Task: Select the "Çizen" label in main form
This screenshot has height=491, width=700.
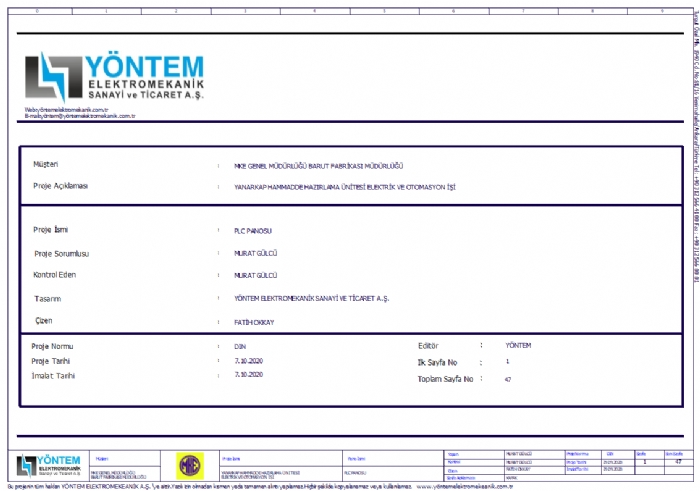Action: click(x=44, y=320)
